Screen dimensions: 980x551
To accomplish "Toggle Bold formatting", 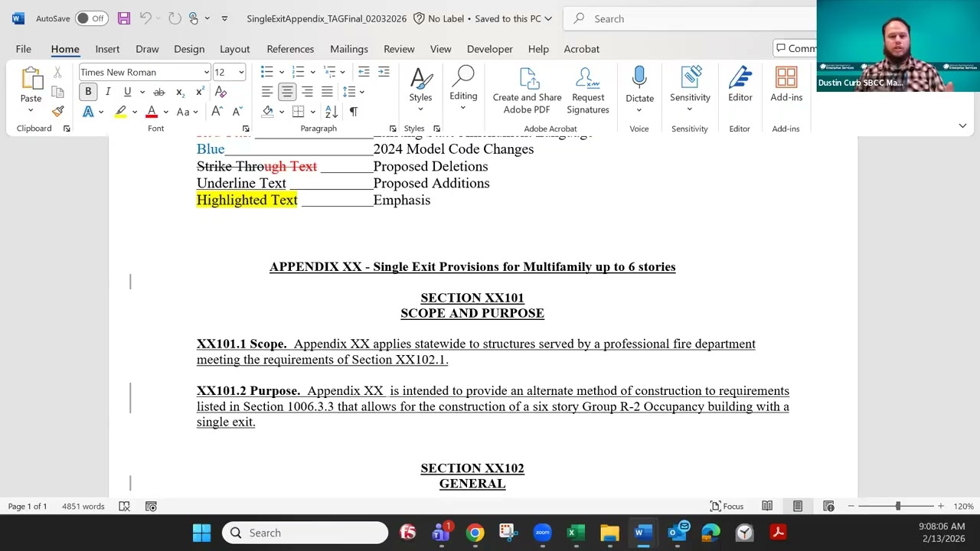I will [x=88, y=92].
